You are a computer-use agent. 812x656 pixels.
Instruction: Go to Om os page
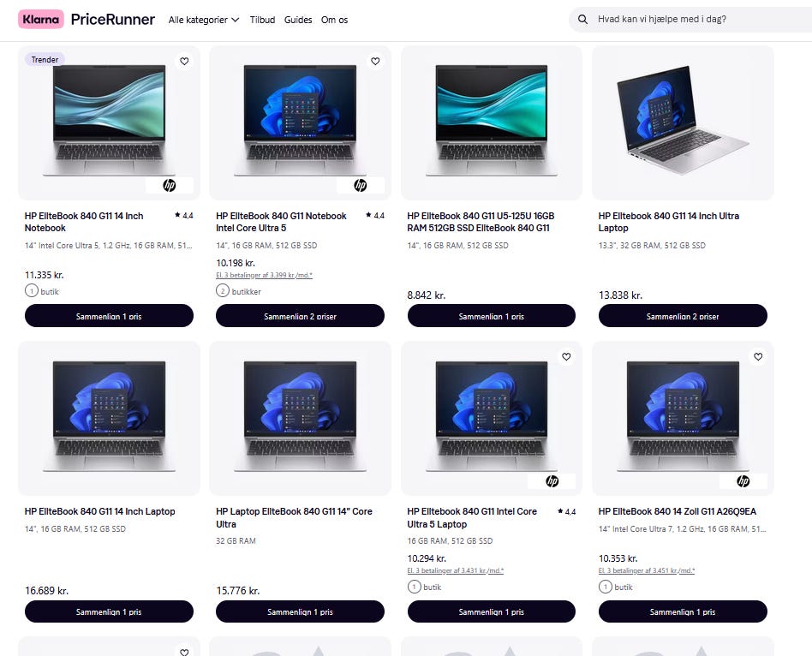pos(335,20)
